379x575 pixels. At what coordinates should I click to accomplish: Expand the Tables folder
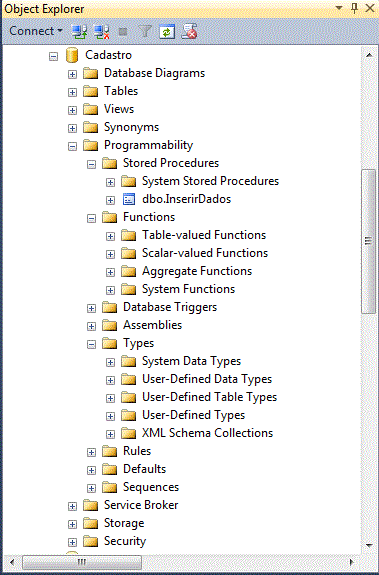pyautogui.click(x=72, y=92)
